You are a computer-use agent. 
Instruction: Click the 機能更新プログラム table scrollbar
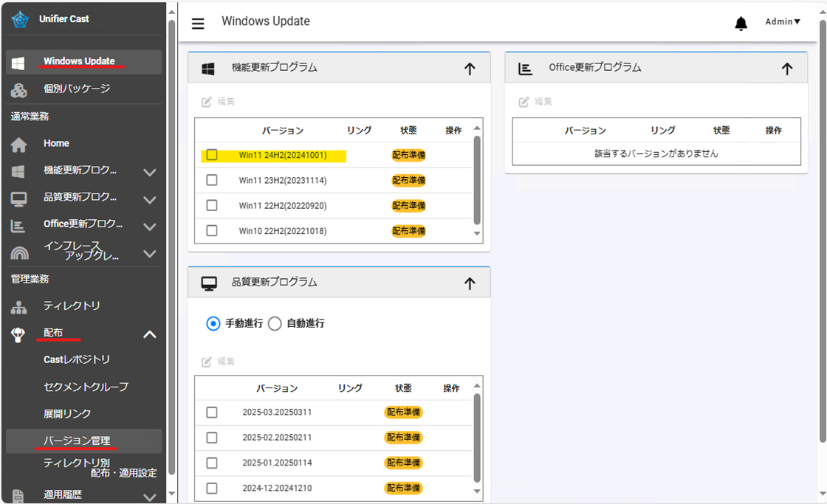(477, 180)
